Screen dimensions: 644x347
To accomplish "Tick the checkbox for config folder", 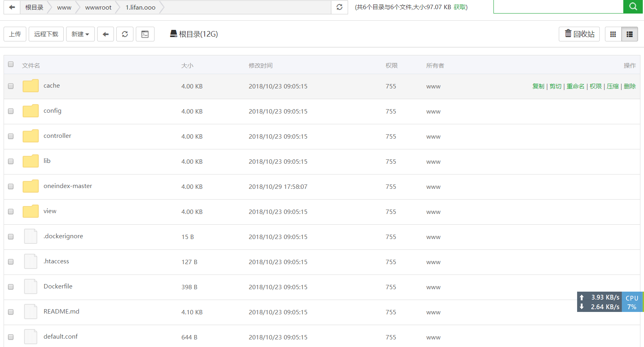I will [11, 111].
